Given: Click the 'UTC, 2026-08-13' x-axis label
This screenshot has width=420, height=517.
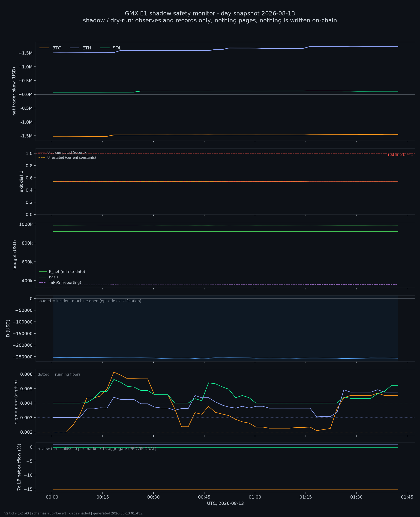Looking at the screenshot, I should click(x=225, y=503).
